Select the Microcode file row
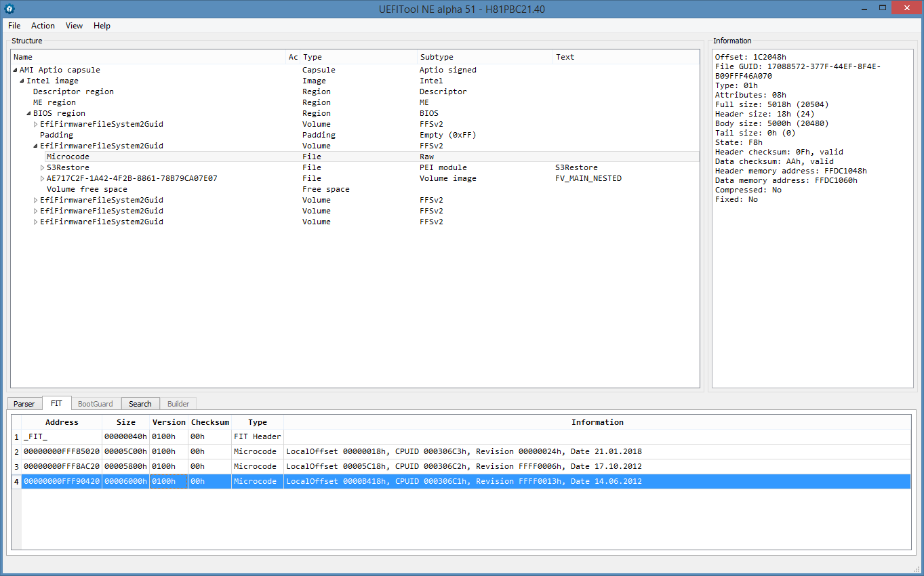 355,157
